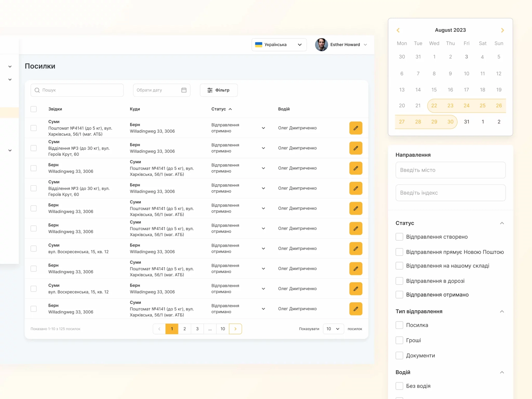Tick the Документи shipment type checkbox

coord(399,355)
